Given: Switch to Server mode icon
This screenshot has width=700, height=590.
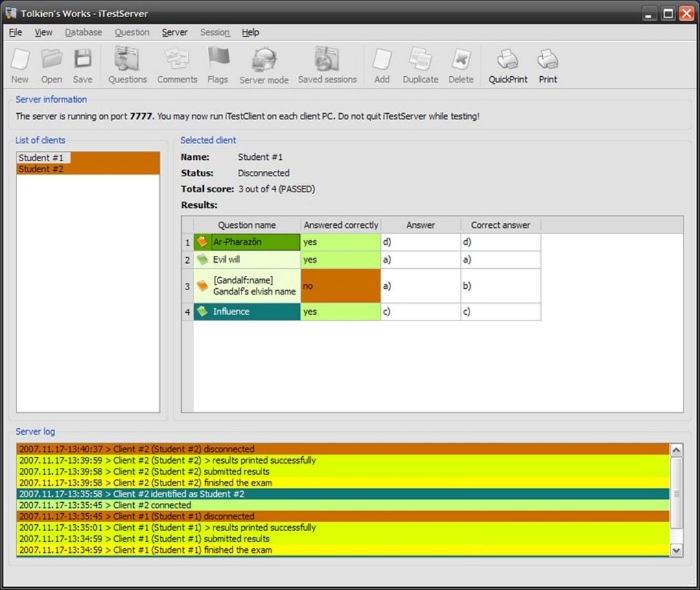Looking at the screenshot, I should pos(264,60).
